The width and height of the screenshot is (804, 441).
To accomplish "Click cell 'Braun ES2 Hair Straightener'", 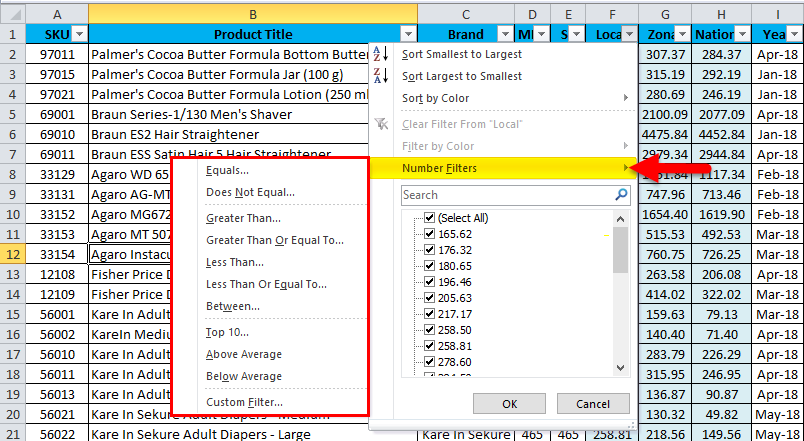I will click(229, 134).
